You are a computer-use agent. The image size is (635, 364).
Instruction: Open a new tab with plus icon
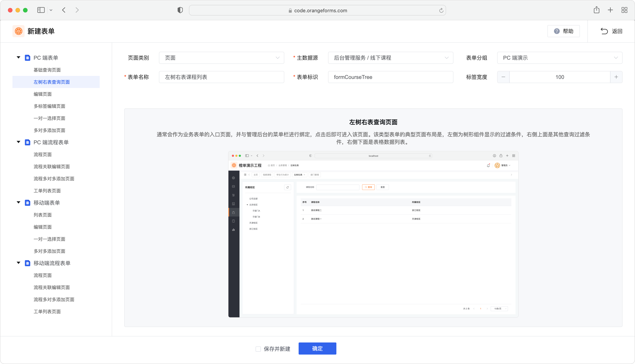pyautogui.click(x=610, y=10)
